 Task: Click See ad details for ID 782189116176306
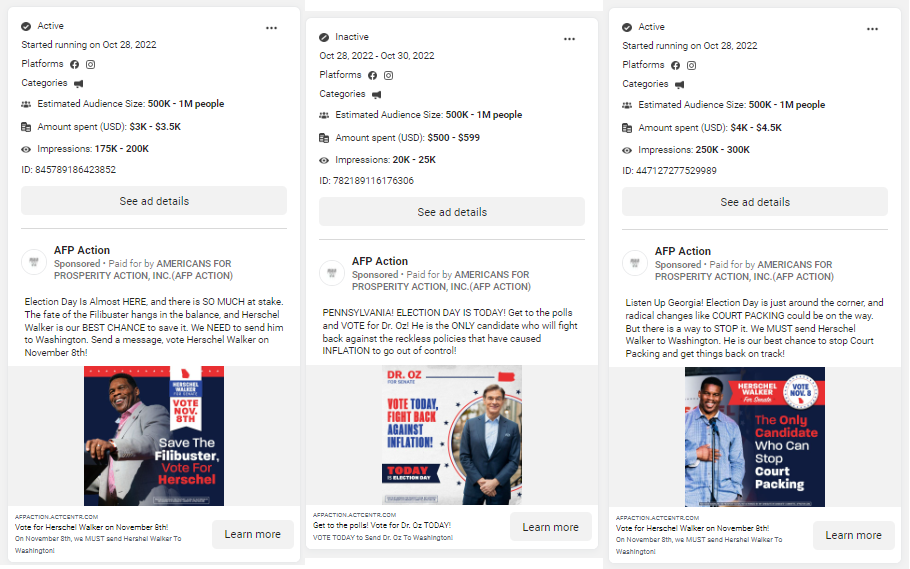click(452, 212)
